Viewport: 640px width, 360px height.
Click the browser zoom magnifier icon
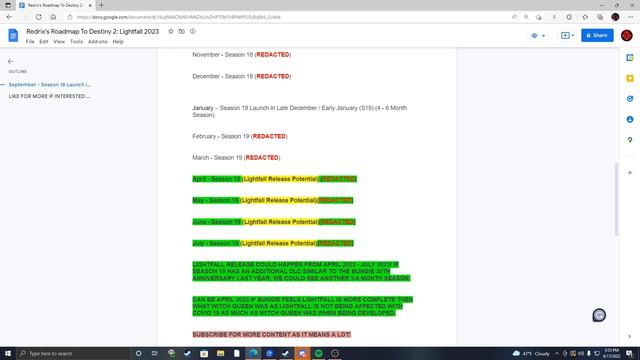coord(526,17)
